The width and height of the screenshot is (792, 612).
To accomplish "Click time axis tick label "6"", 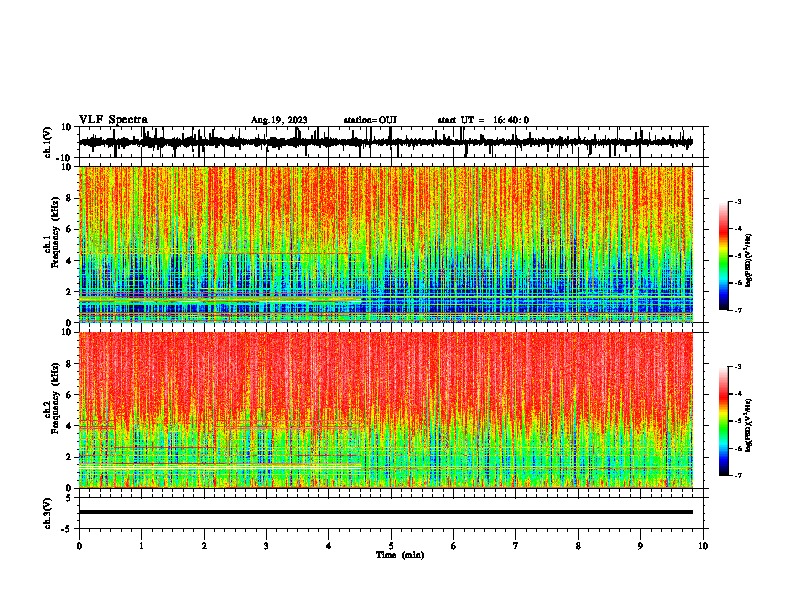I will pos(454,546).
